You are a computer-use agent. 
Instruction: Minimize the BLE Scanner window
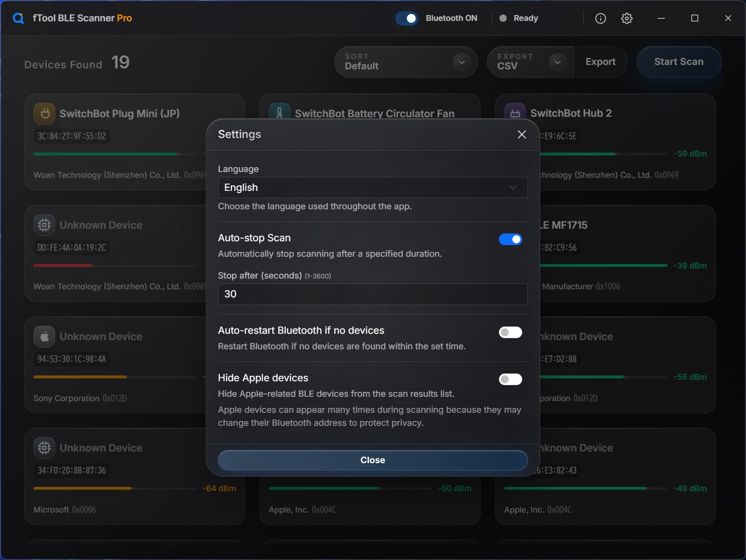coord(661,18)
